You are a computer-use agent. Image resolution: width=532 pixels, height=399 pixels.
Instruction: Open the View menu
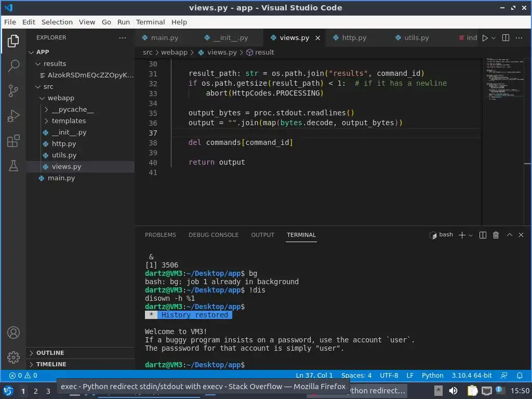[87, 22]
